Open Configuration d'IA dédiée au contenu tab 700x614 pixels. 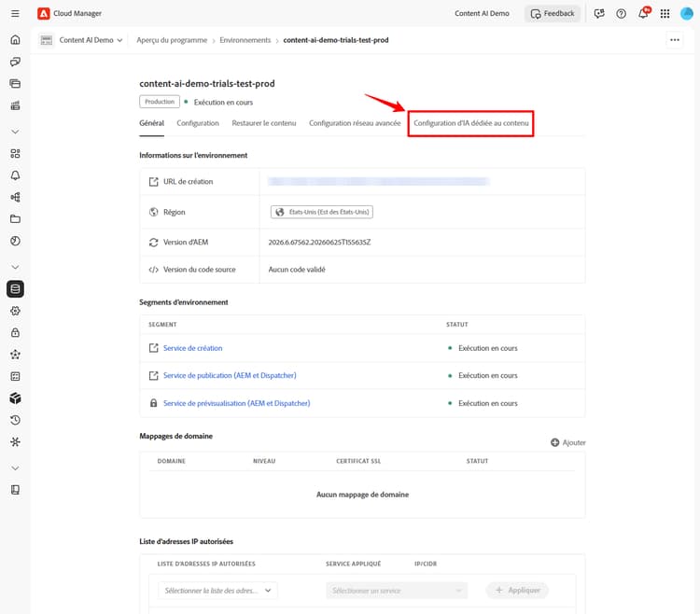[x=471, y=123]
